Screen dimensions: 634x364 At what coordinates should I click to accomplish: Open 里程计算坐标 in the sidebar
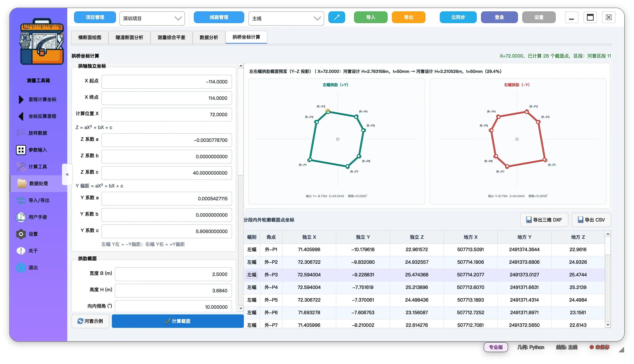coord(38,99)
